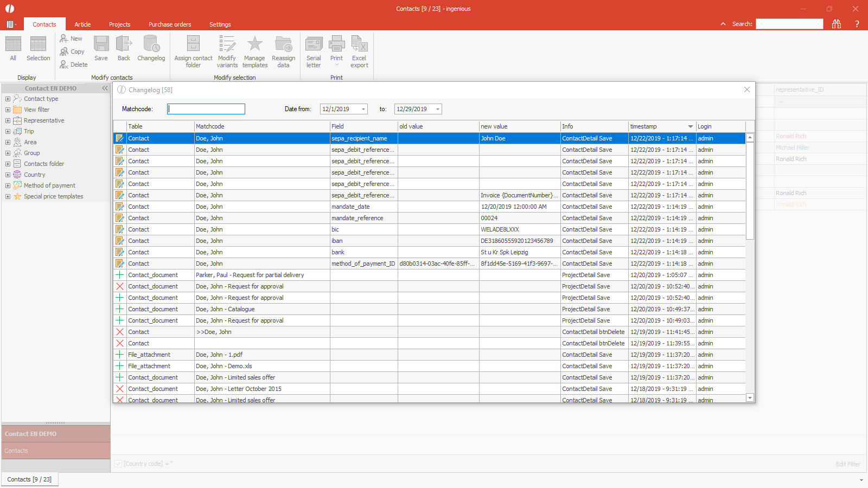Open the Date from dropdown
The width and height of the screenshot is (868, 488).
tap(363, 109)
